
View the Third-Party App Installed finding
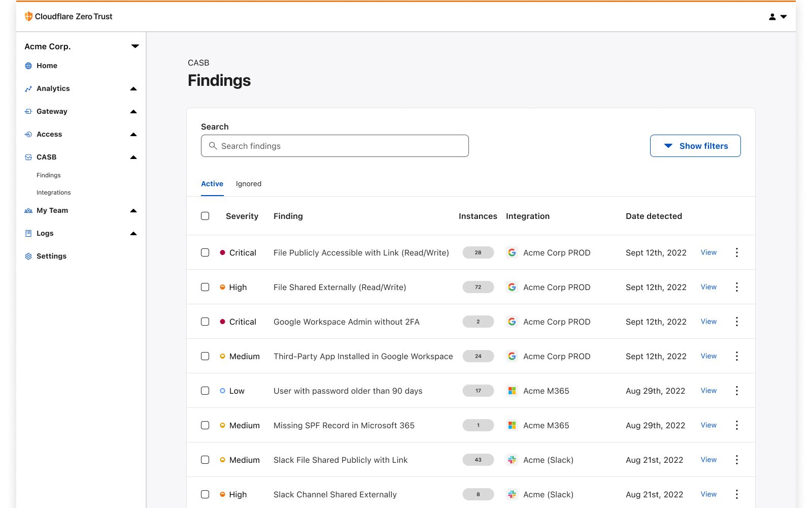(708, 356)
